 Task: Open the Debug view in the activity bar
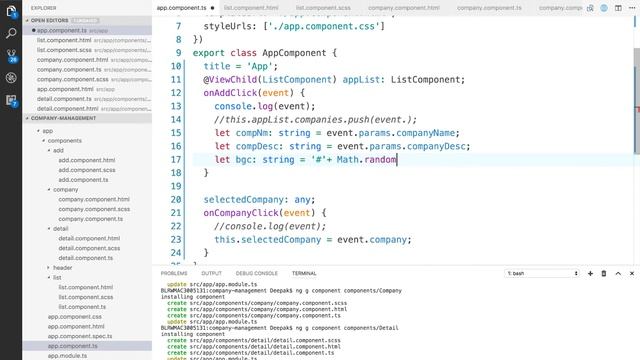[11, 78]
